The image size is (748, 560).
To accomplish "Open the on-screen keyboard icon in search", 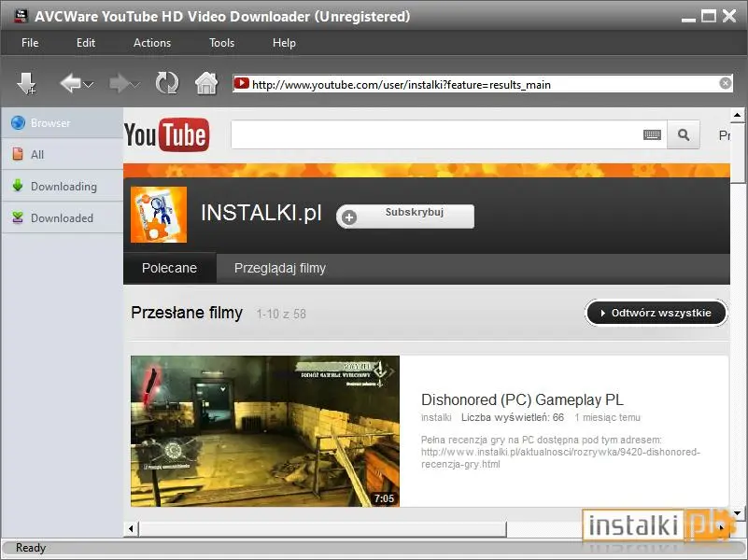I will point(652,135).
